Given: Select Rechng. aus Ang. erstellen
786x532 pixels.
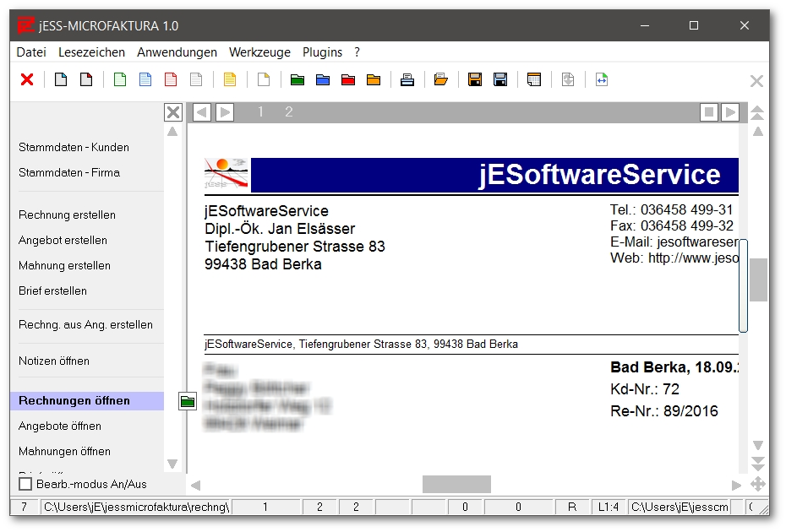Looking at the screenshot, I should 85,324.
